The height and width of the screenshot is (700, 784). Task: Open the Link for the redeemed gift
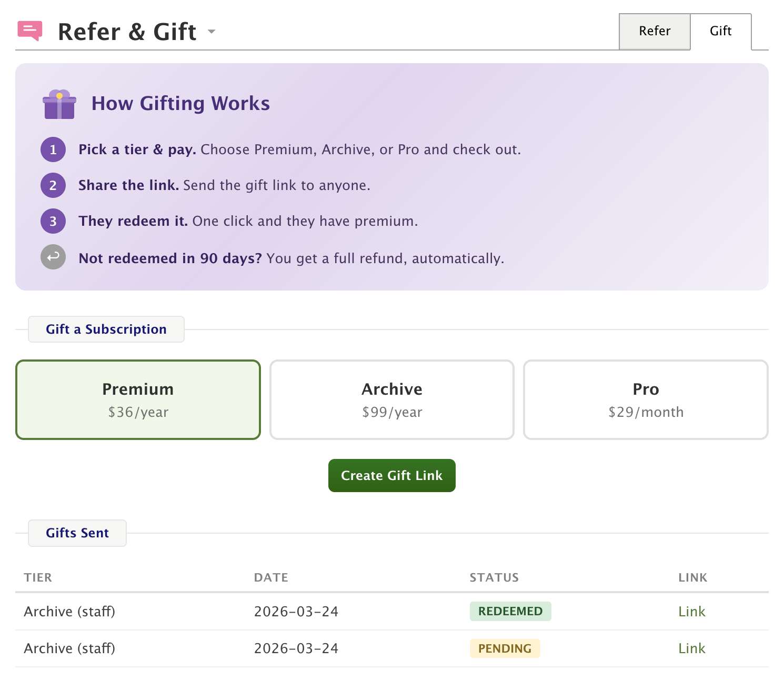coord(691,612)
